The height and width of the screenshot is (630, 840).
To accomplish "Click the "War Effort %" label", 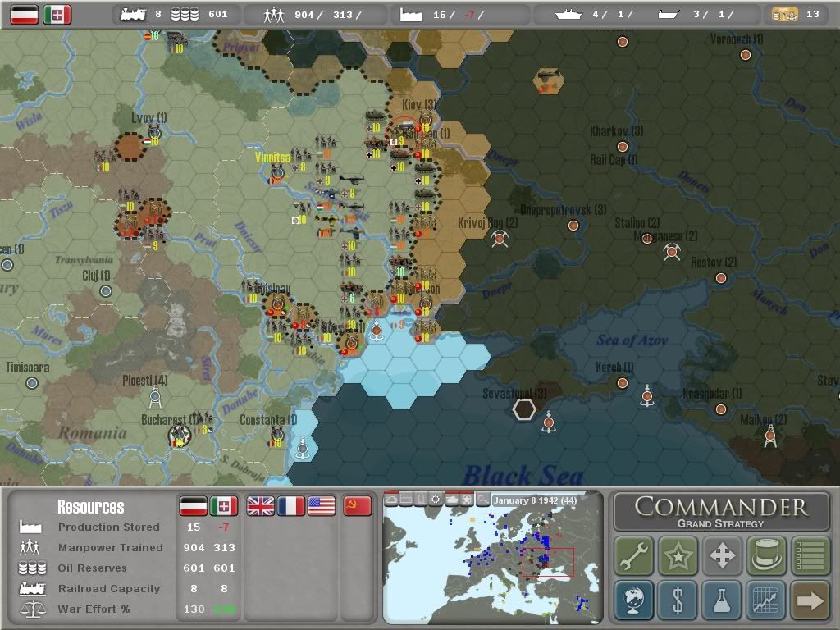I will tap(94, 609).
